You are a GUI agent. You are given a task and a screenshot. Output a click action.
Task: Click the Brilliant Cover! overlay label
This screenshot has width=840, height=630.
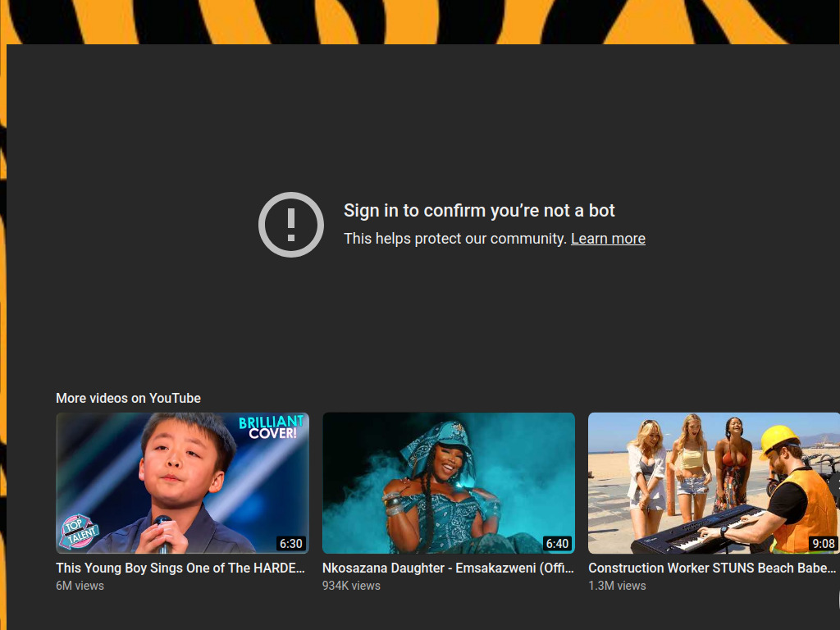(x=272, y=427)
